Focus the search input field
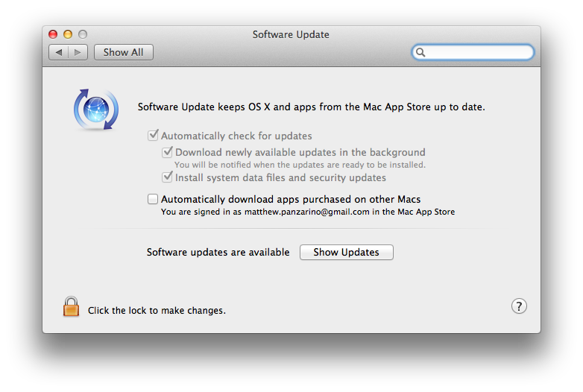The width and height of the screenshot is (583, 392). click(473, 52)
